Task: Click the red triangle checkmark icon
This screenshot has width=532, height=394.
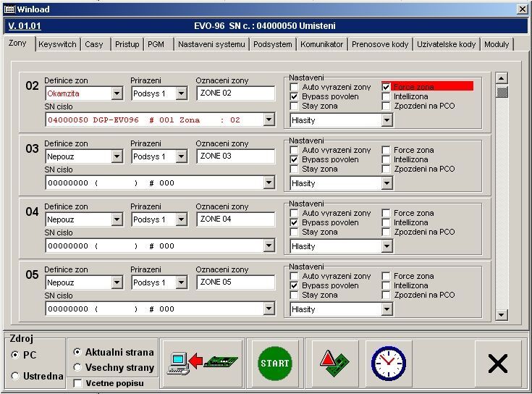Action: [329, 363]
